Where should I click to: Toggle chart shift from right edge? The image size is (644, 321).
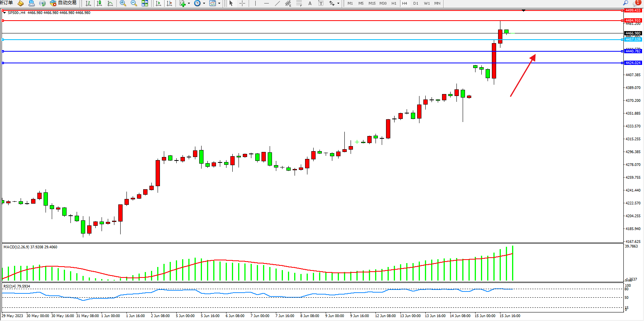click(x=169, y=3)
